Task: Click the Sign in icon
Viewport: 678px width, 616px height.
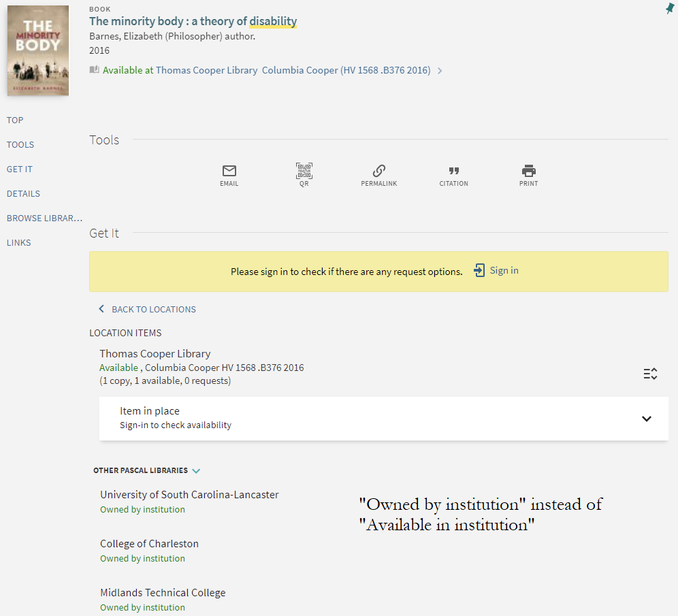Action: click(x=479, y=271)
